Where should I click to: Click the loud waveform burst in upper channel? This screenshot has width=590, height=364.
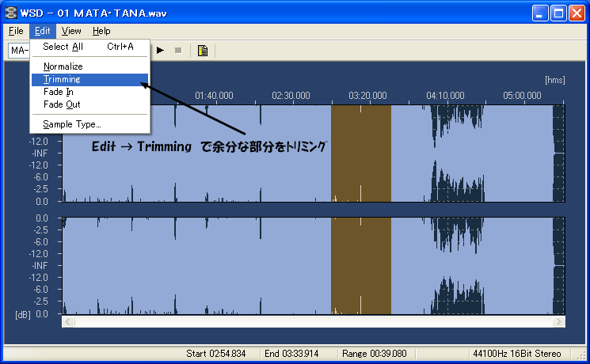(x=457, y=154)
